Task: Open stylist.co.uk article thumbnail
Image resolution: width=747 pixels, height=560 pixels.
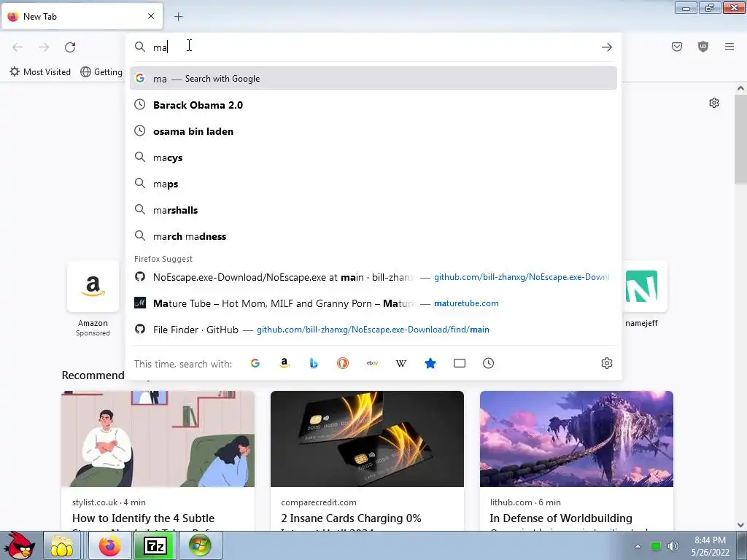Action: (x=158, y=438)
